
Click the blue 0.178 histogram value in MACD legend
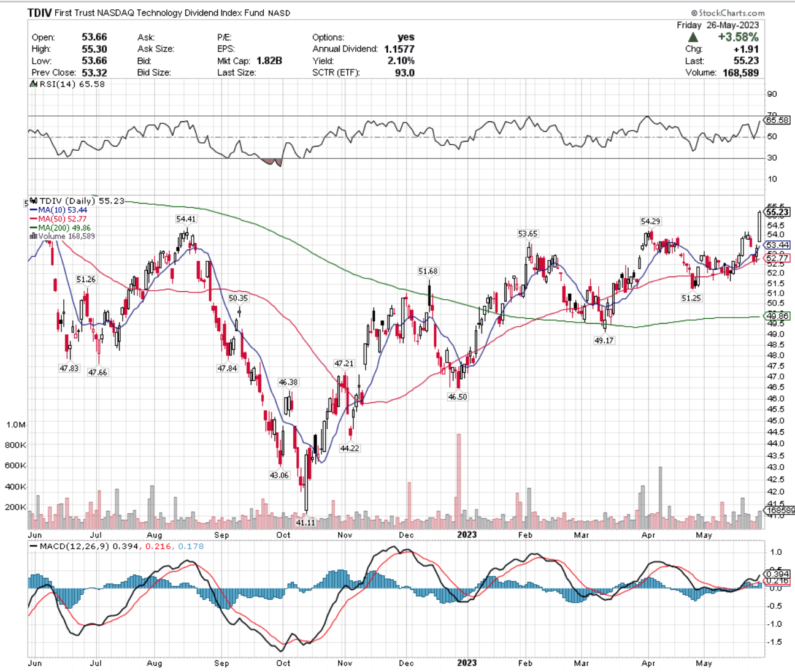191,546
